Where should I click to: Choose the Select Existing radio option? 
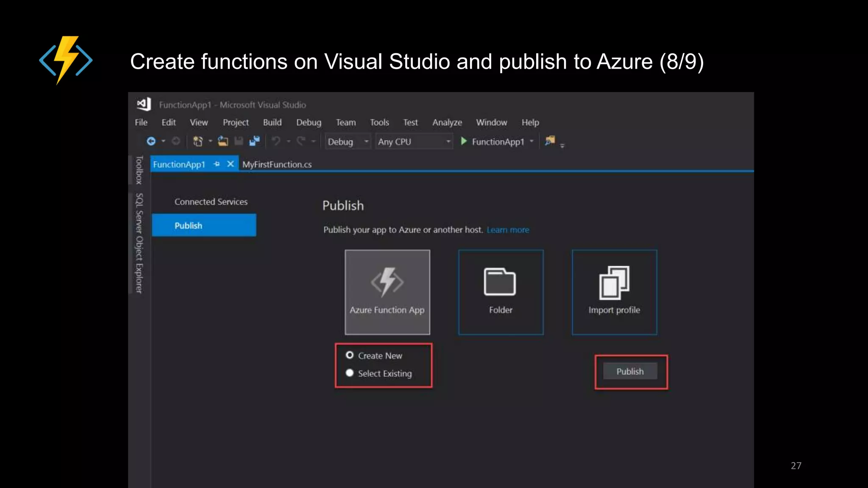click(x=350, y=373)
